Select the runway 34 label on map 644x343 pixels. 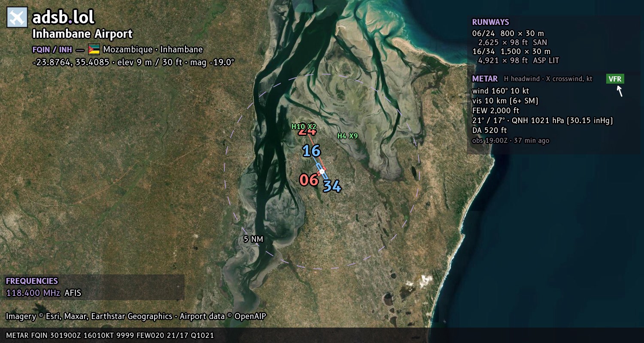coord(332,186)
